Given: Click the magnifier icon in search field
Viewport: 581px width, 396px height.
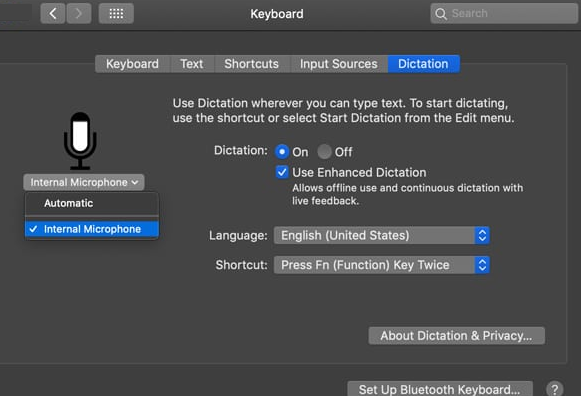Looking at the screenshot, I should click(441, 14).
